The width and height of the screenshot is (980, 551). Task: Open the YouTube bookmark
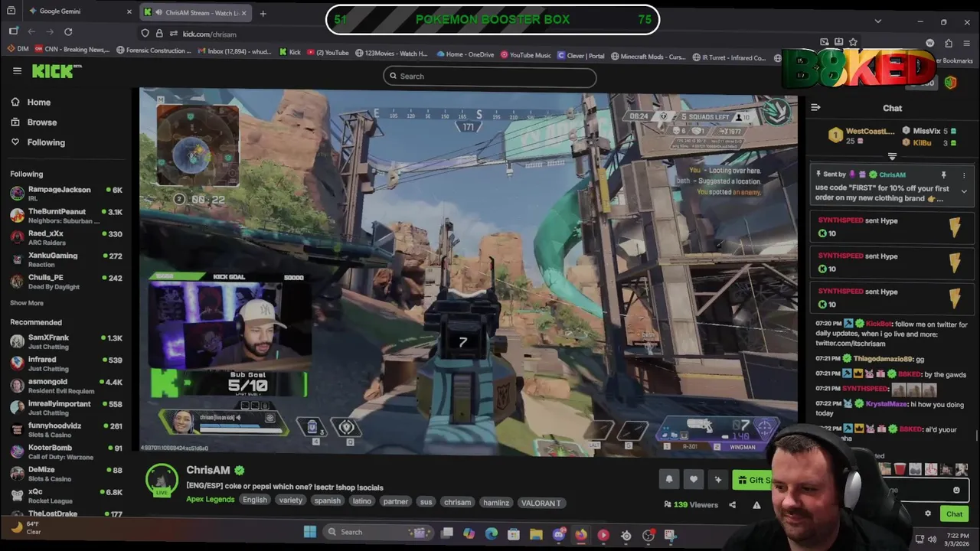328,53
